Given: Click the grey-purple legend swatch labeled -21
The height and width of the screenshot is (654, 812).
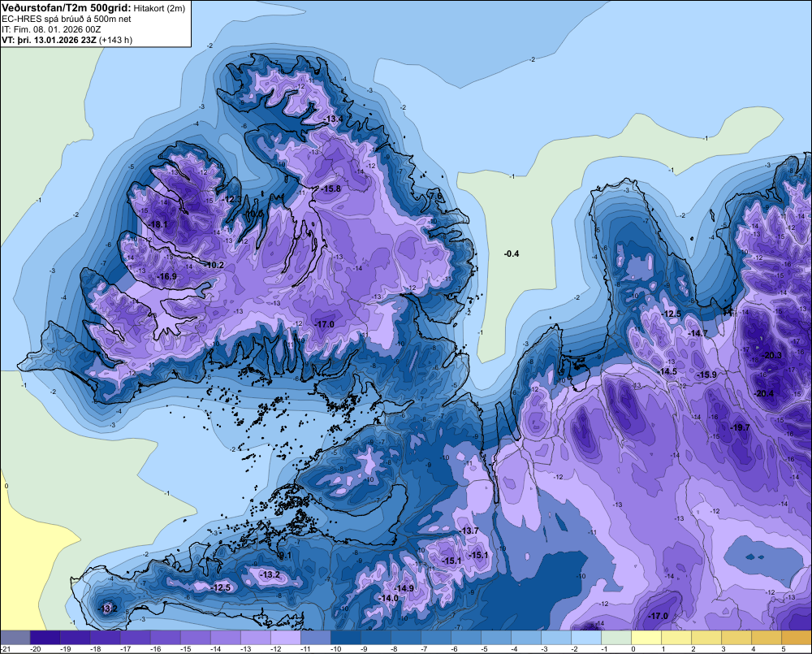Looking at the screenshot, I should pyautogui.click(x=15, y=638).
